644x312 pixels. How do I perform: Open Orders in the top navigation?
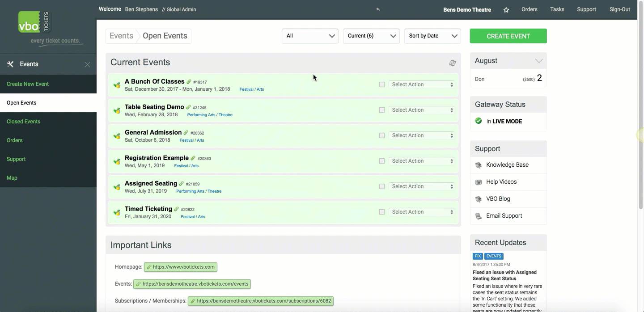coord(530,9)
